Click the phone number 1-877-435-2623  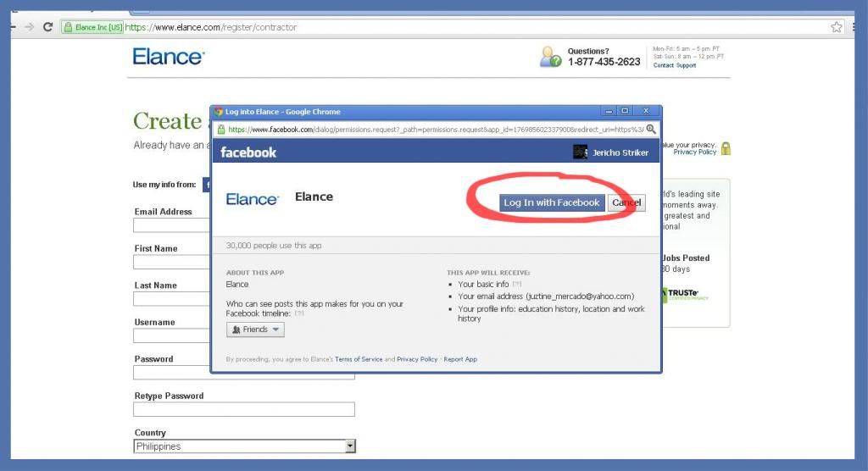coord(604,62)
